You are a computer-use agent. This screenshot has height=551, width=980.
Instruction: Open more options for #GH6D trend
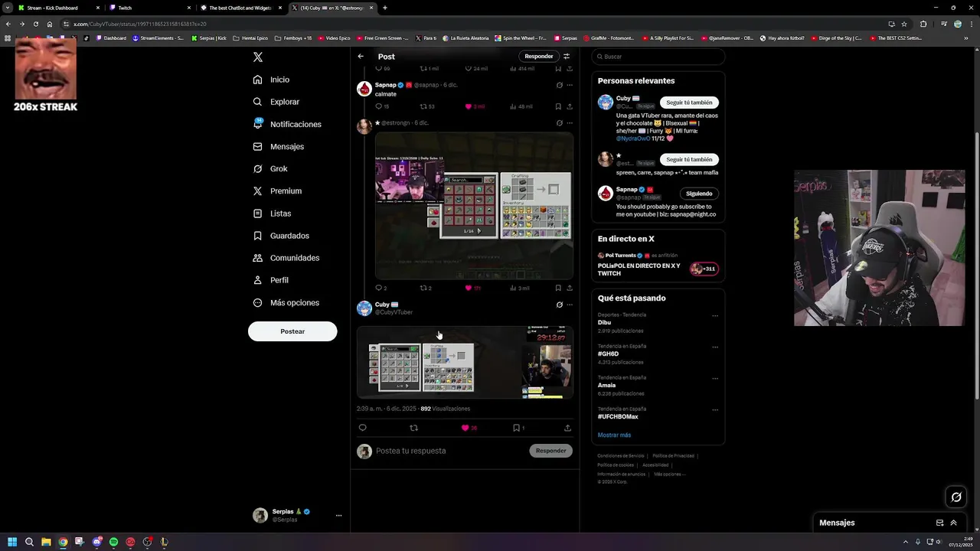715,347
